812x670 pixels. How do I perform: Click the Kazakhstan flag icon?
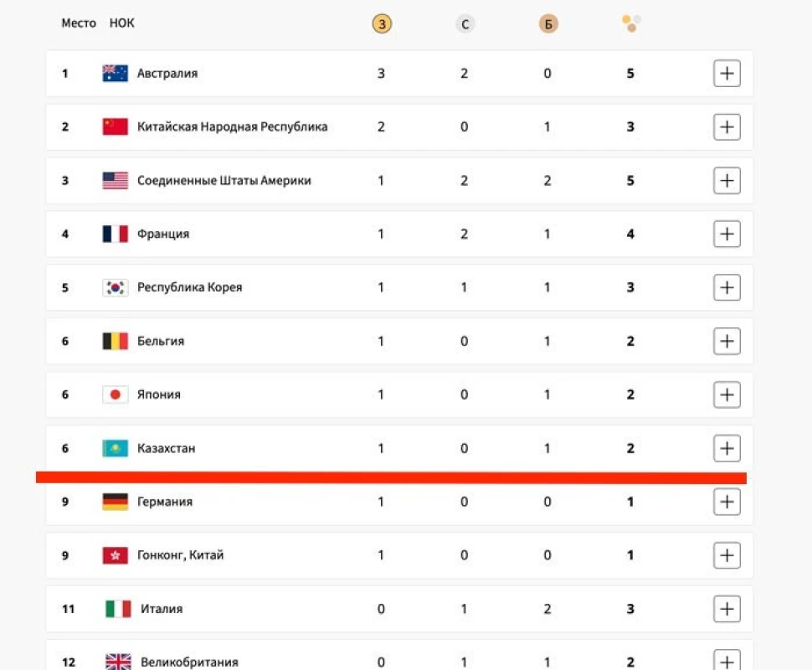[115, 449]
